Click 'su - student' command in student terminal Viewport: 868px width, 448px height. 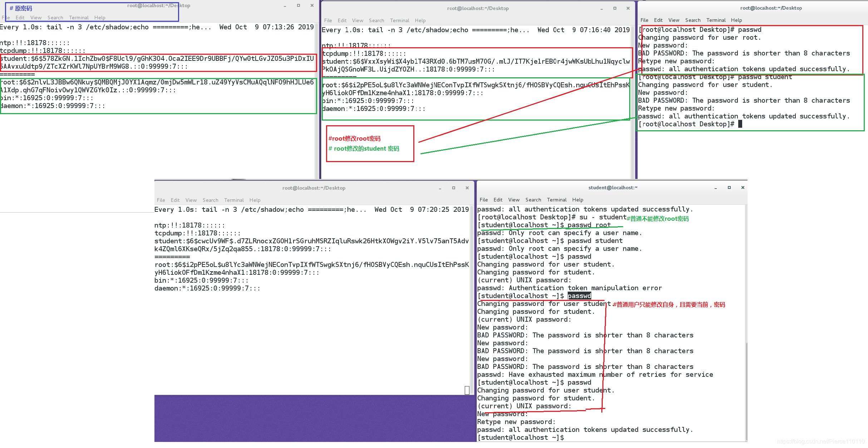tap(603, 217)
